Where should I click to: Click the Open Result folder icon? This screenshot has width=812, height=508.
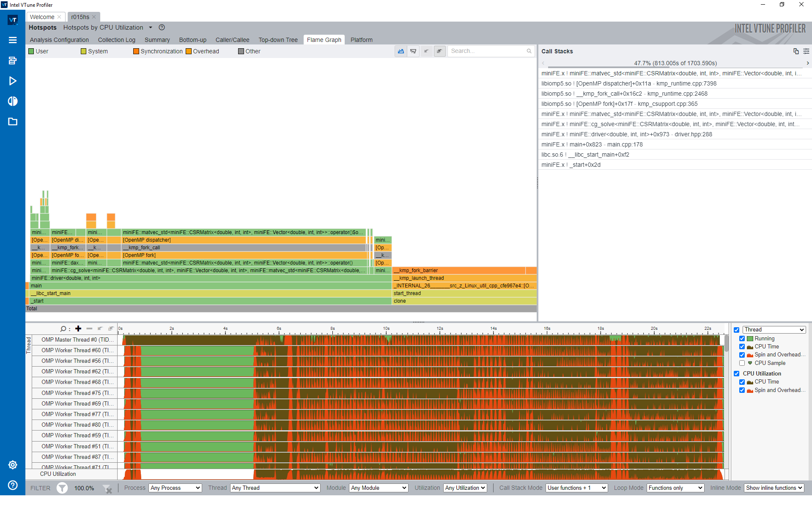pos(13,122)
